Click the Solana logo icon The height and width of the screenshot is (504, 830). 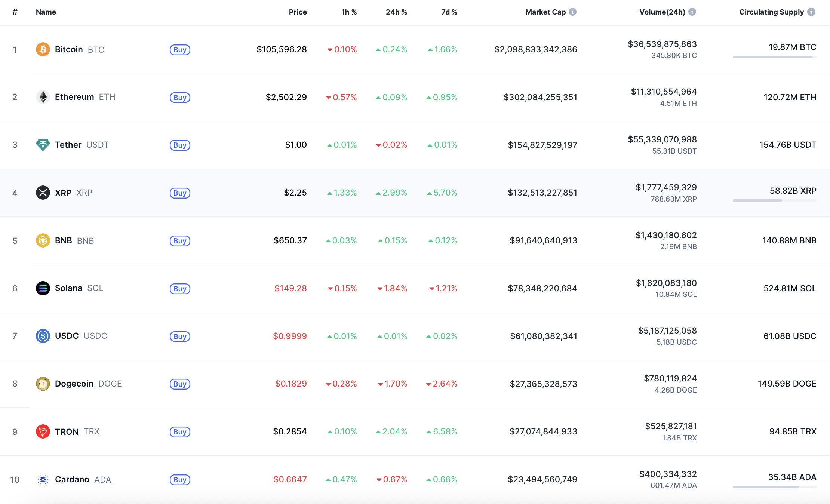tap(43, 288)
